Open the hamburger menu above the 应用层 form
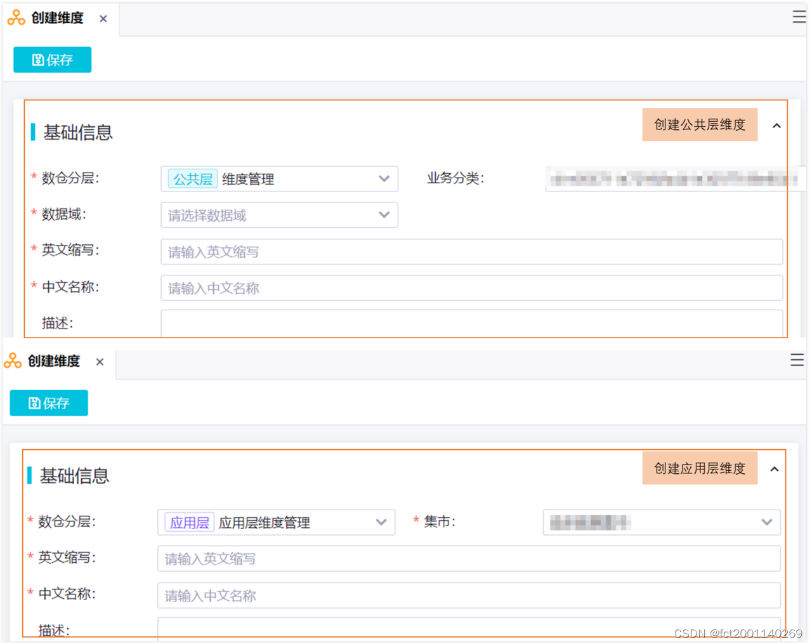 (x=797, y=360)
